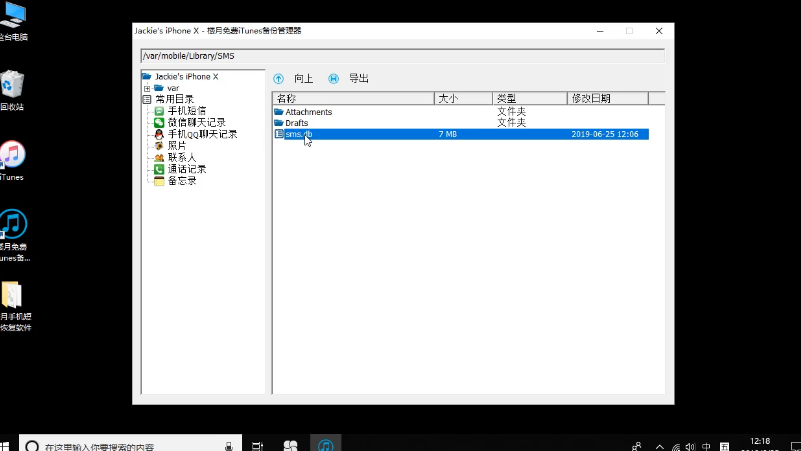Click the 7 MB size cell

pos(448,134)
